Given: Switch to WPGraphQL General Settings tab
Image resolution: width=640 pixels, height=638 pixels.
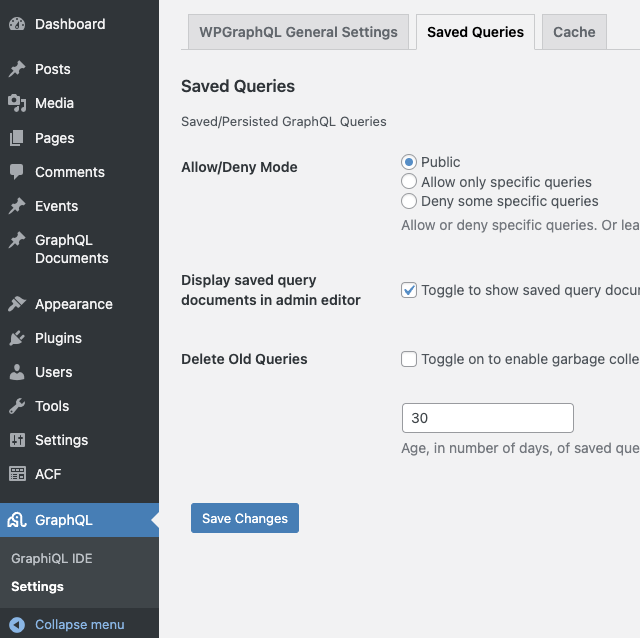Looking at the screenshot, I should click(x=298, y=32).
